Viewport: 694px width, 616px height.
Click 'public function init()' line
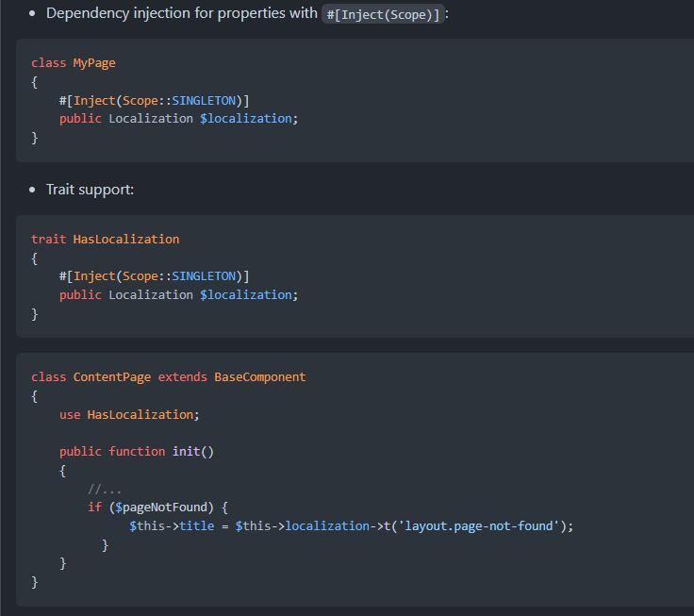(137, 451)
